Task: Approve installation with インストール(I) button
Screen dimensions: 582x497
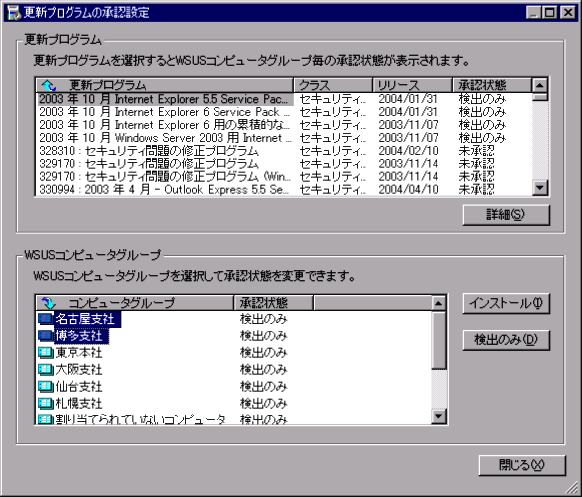Action: pos(506,304)
